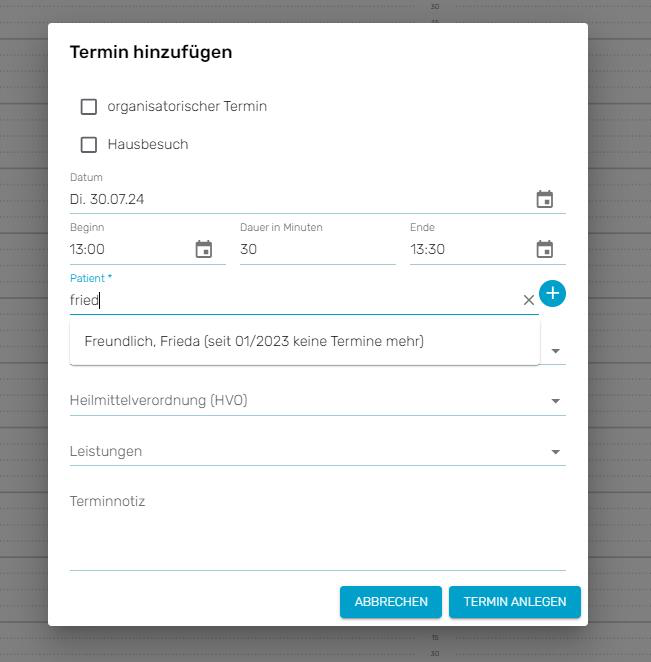Open the dropdown arrow behind patient suggestions

click(556, 351)
